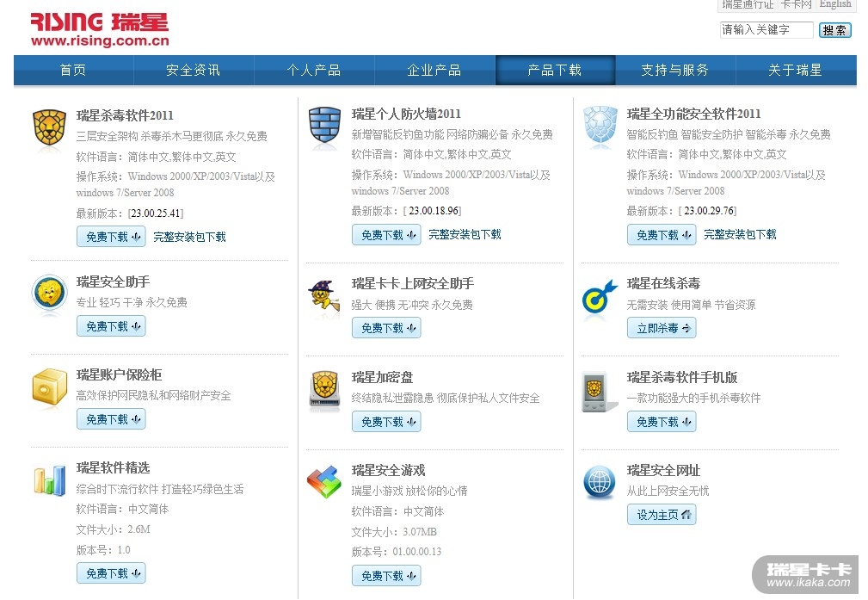Click the 瑞星全功能安全软件2011 blue lion icon
This screenshot has height=600, width=868.
600,125
